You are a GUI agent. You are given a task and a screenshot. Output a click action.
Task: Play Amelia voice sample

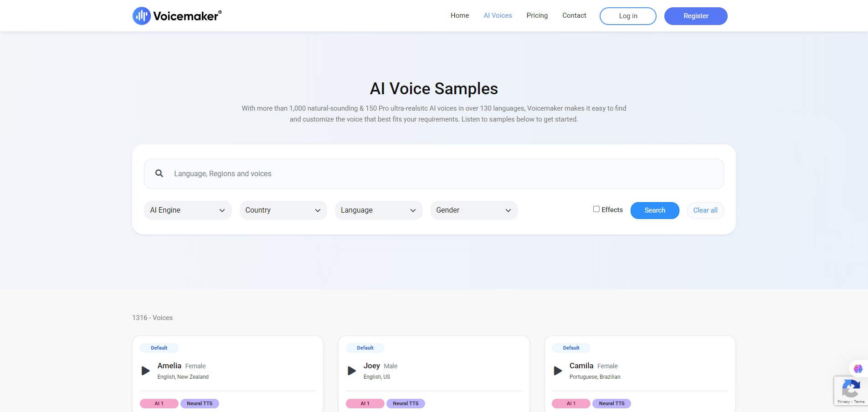pos(146,371)
